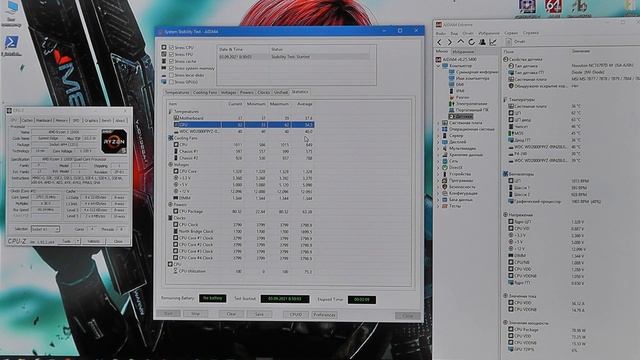Click the Stop button in stability test
The image size is (640, 360).
[196, 314]
